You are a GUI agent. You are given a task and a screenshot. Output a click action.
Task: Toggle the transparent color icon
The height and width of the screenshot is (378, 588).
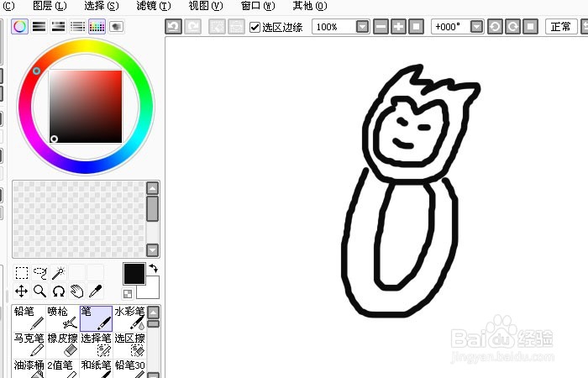click(128, 294)
